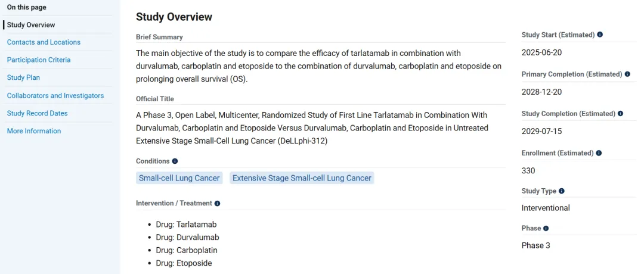Navigate to the Study Plan section

(x=24, y=77)
